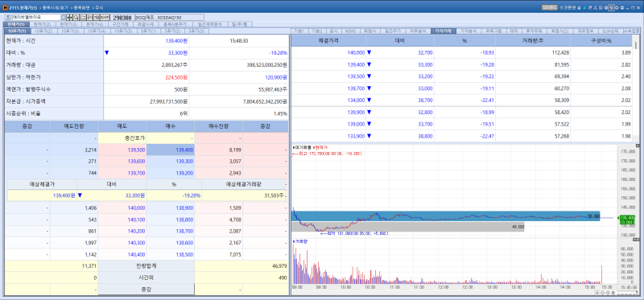644x300 pixels.
Task: Click the lock icon in the title bar
Action: click(579, 7)
